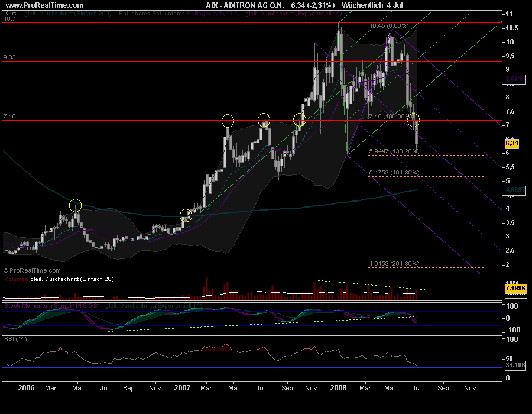Select the Volumen indicator label
Image resolution: width=532 pixels, height=414 pixels.
[x=17, y=279]
